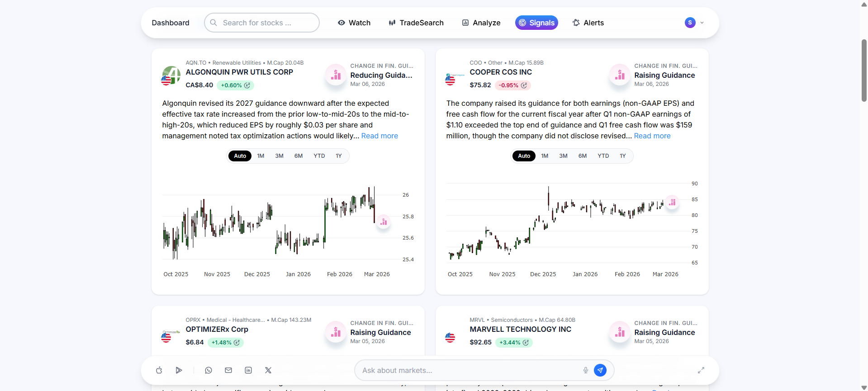Image resolution: width=868 pixels, height=391 pixels.
Task: Click the X (Twitter) icon
Action: [268, 370]
